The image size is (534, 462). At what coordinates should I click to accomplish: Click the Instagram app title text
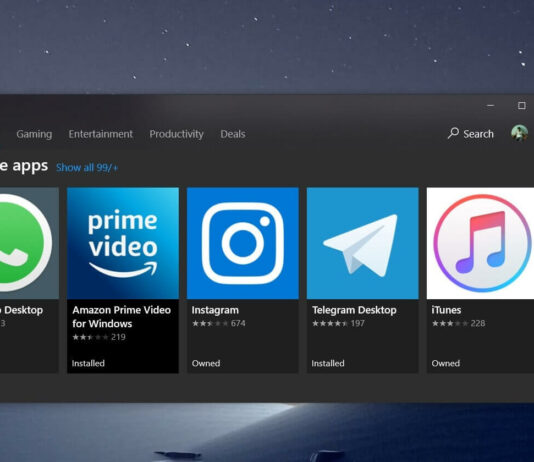pos(215,310)
